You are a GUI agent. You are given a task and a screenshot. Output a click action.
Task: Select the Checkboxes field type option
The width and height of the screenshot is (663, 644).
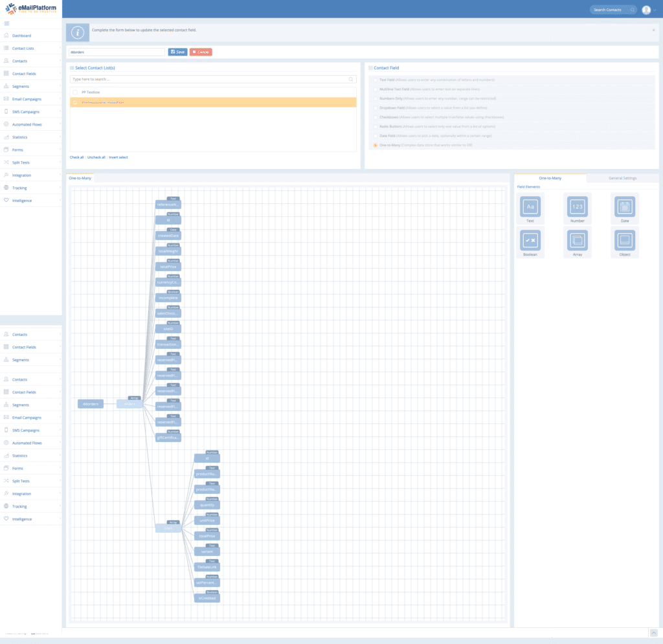pos(375,117)
